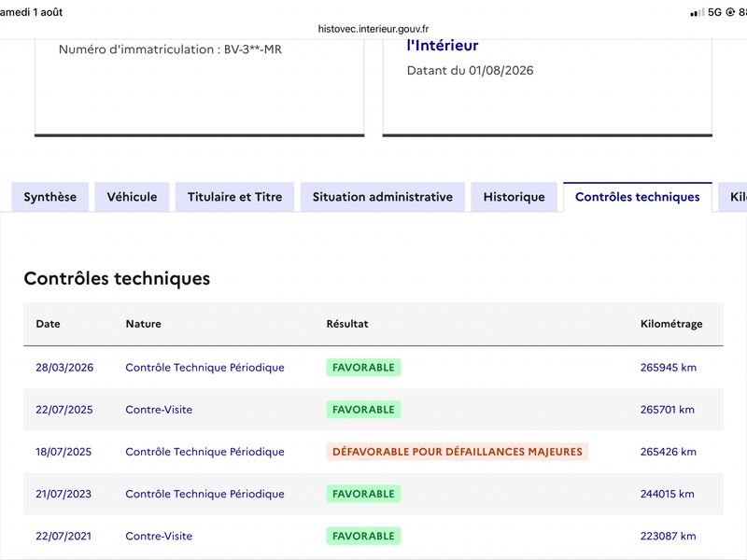The image size is (747, 560).
Task: Tap the 5G network indicator
Action: 714,12
